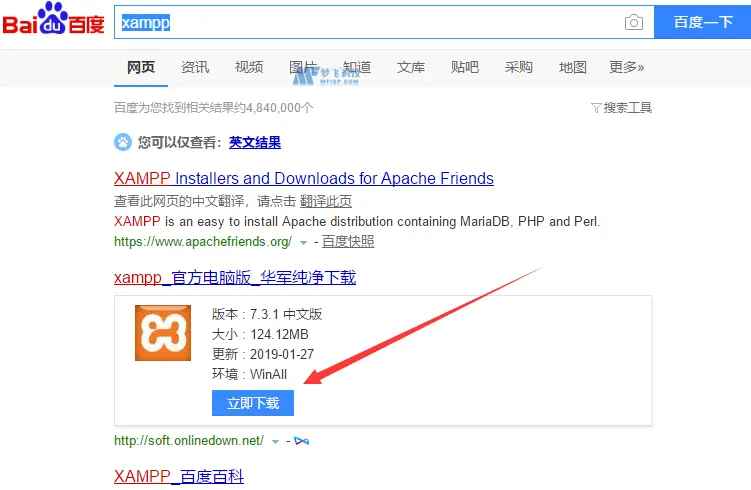Switch to the 视频 tab

tap(249, 67)
